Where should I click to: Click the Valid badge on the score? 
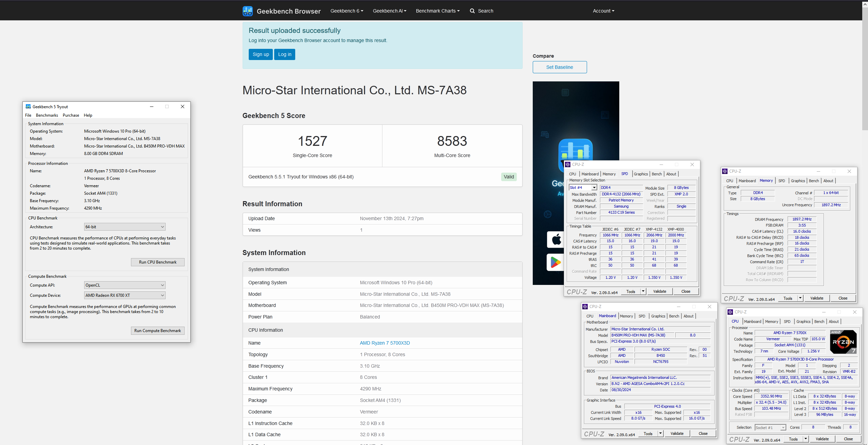[x=509, y=177]
